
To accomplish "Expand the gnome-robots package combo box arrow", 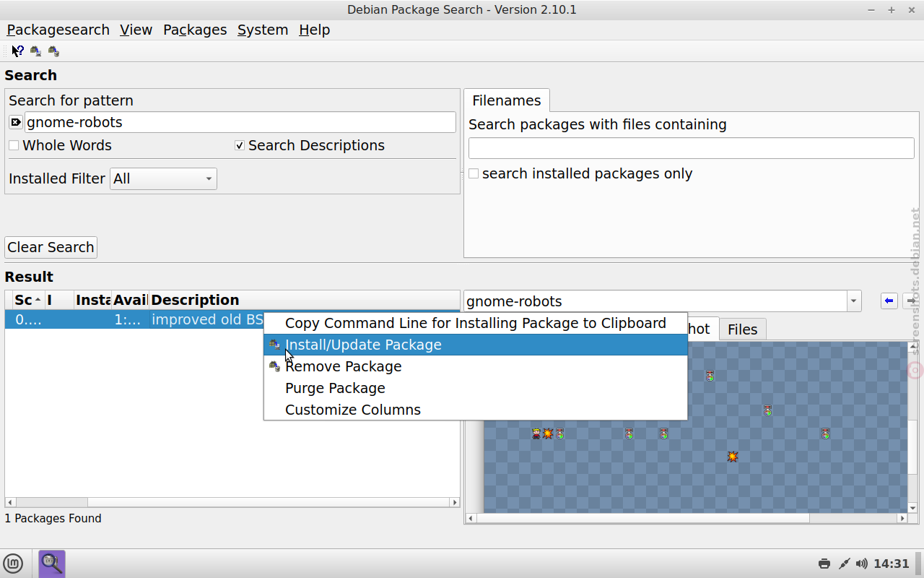I will 854,301.
